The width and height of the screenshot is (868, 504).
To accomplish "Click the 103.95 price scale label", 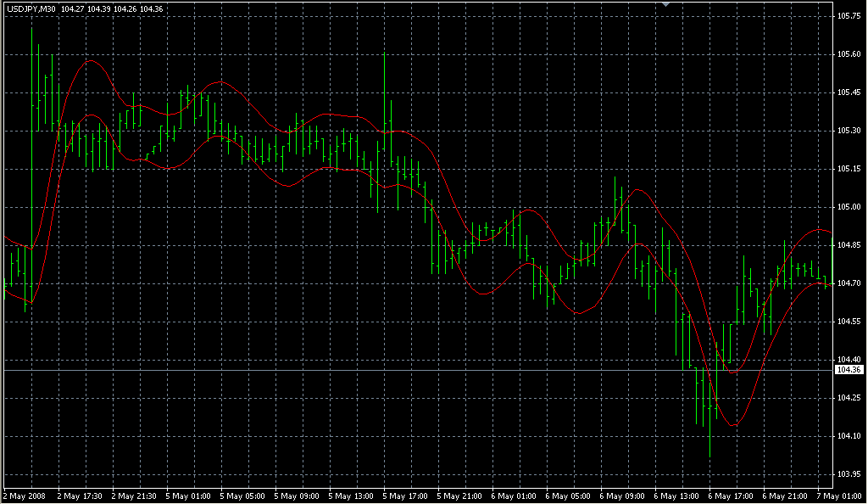I will click(x=849, y=474).
